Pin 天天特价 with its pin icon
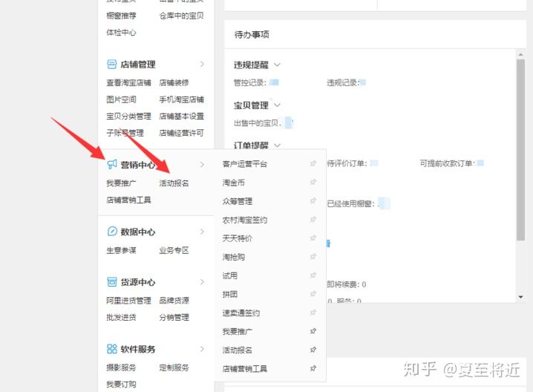 point(313,238)
